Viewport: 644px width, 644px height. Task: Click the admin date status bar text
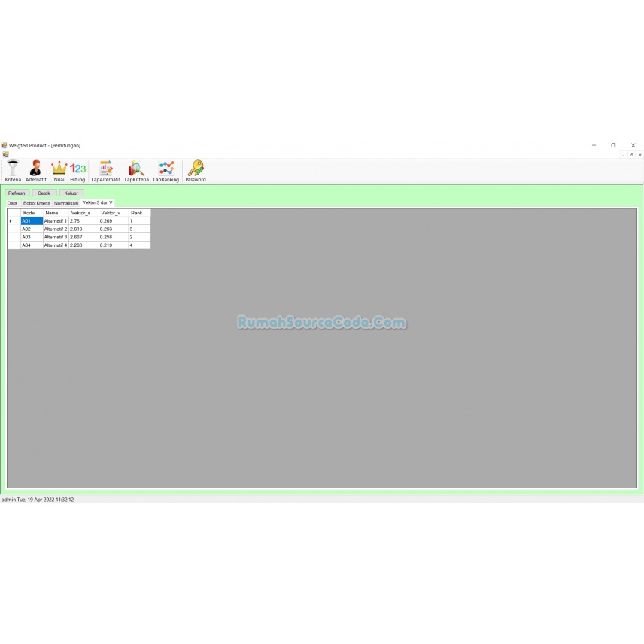38,500
